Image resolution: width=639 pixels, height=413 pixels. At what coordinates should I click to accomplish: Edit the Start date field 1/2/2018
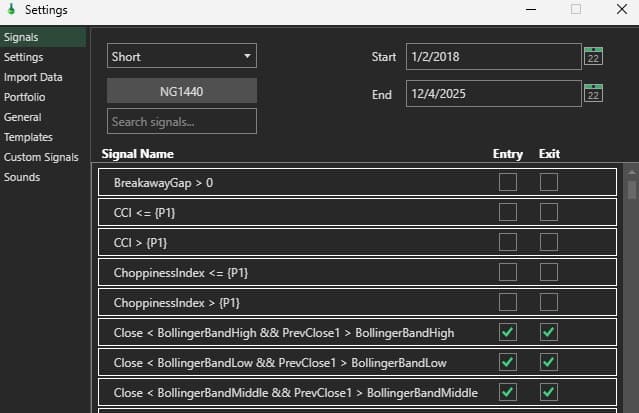(x=494, y=56)
